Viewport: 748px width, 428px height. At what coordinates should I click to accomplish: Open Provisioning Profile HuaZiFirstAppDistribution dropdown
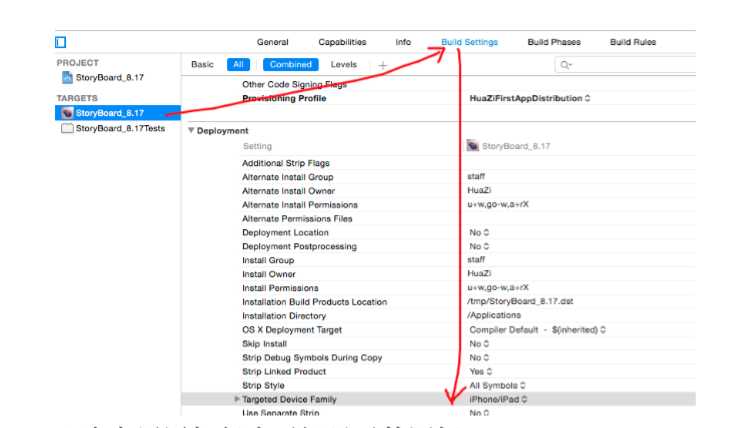[530, 98]
